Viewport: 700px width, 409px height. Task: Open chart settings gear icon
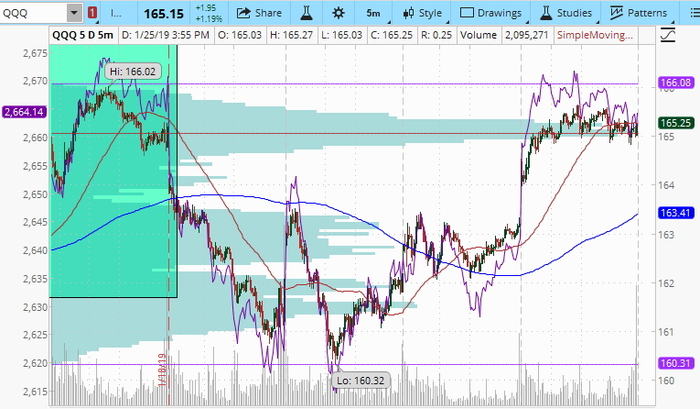pos(338,13)
